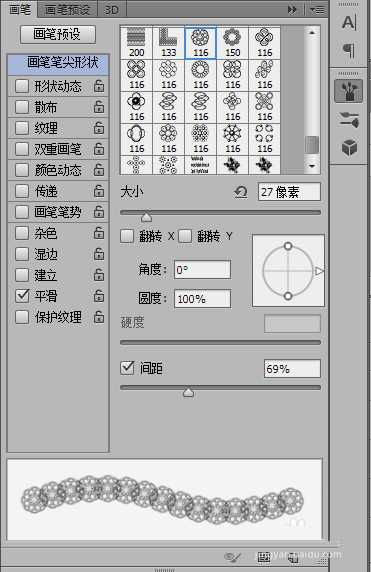
Task: Toggle lock icon for 颜色动态
Action: click(x=99, y=170)
